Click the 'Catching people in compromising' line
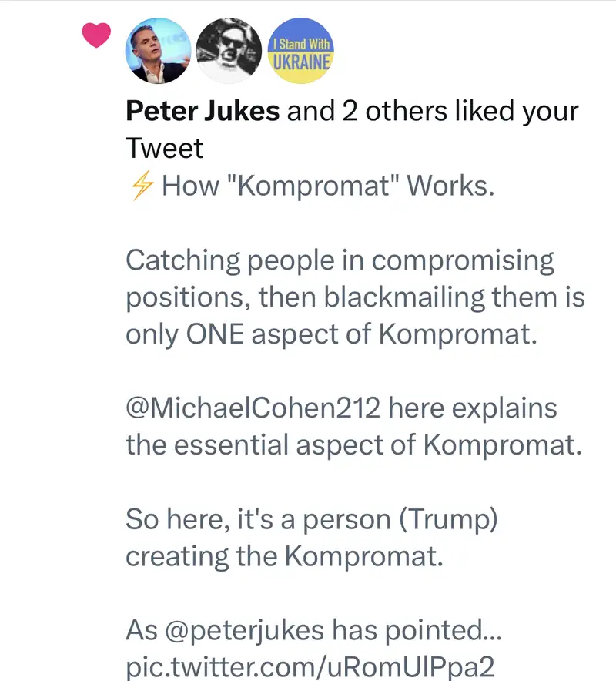Image resolution: width=616 pixels, height=681 pixels. pyautogui.click(x=340, y=260)
